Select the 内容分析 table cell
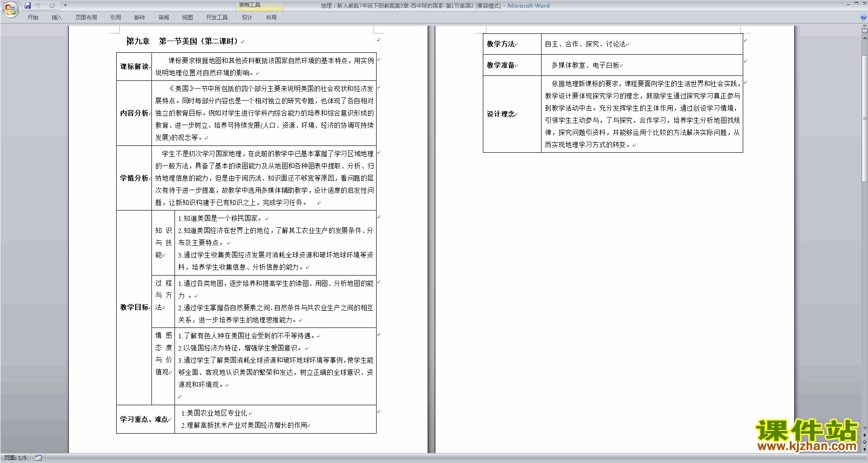 click(134, 113)
